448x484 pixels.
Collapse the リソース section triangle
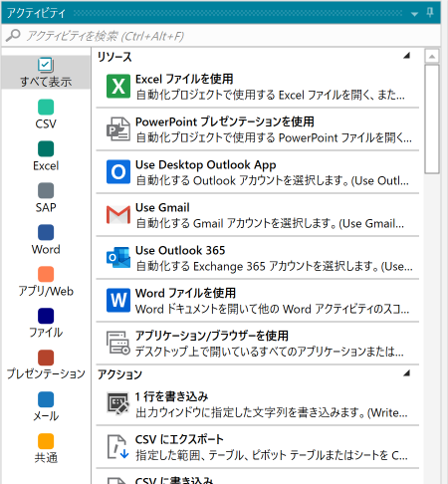point(406,56)
